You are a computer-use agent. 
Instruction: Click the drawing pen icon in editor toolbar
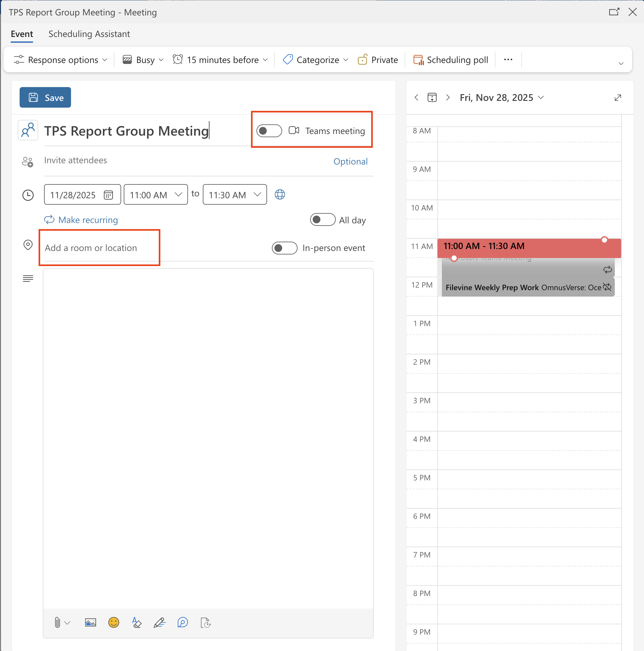tap(159, 622)
